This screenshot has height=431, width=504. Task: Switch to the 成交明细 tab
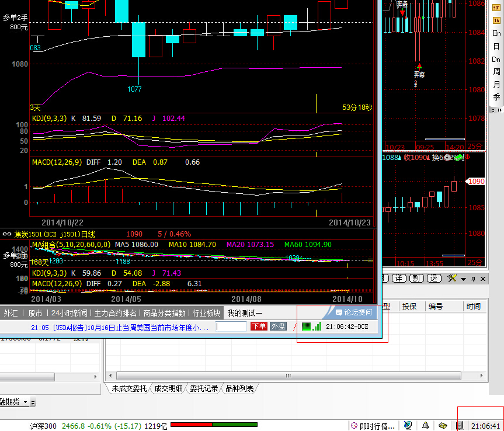point(168,388)
